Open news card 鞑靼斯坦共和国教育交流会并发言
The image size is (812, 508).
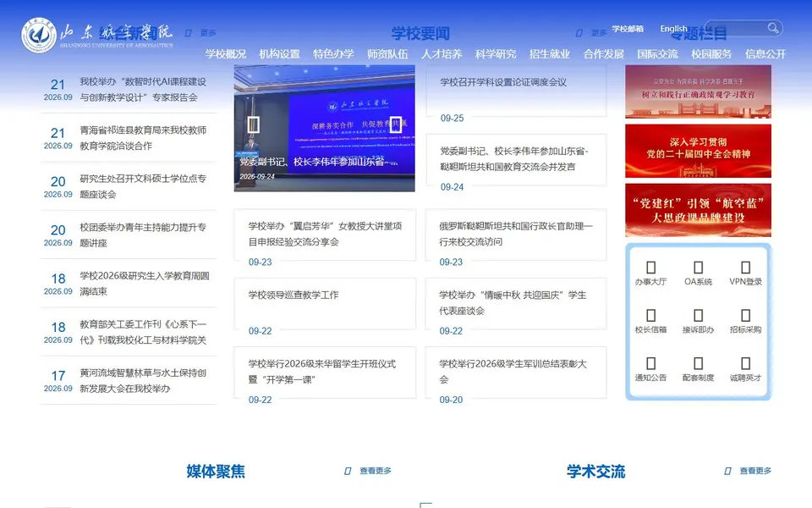[516, 161]
